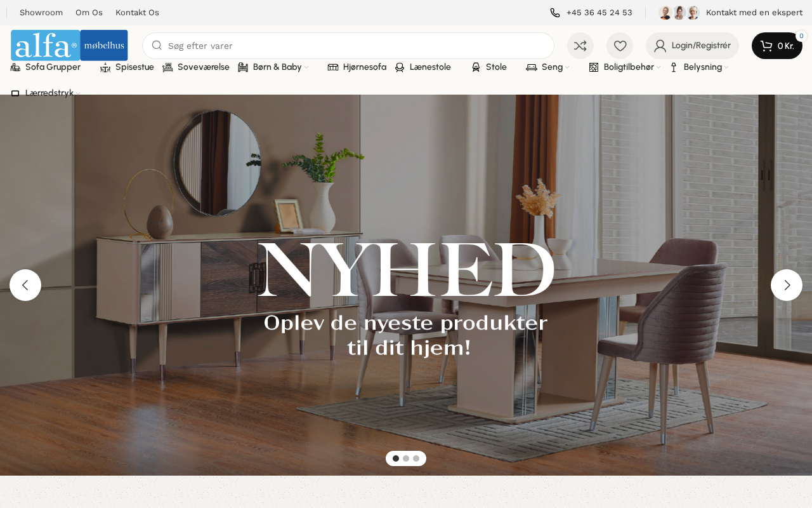Screen dimensions: 812x508
Task: Click the phone icon in top bar
Action: (555, 13)
